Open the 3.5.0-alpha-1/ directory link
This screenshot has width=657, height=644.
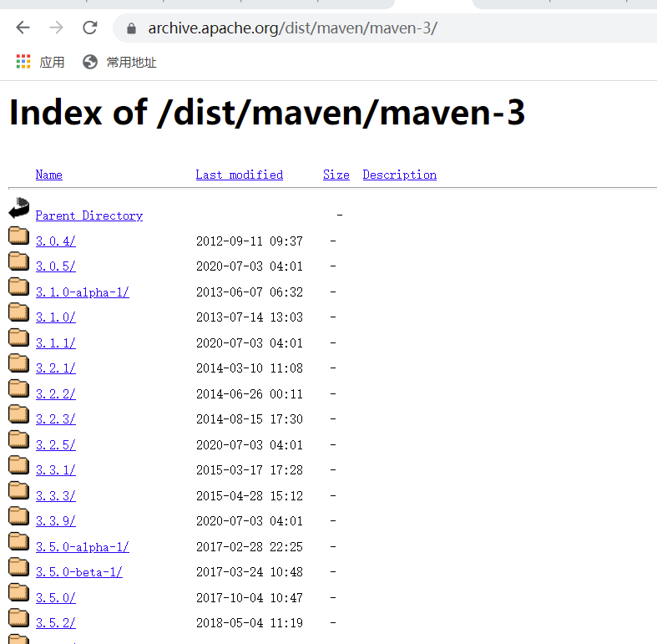[83, 547]
